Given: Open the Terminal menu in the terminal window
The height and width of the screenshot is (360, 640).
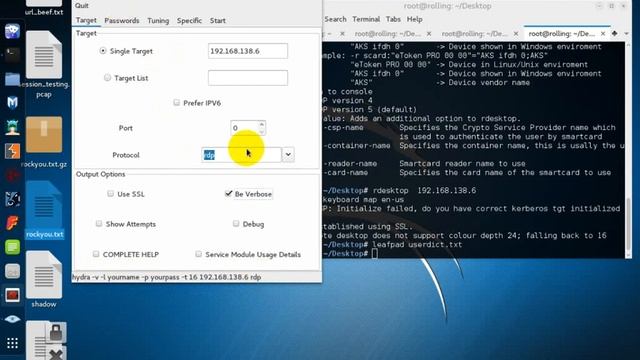Looking at the screenshot, I should [366, 19].
